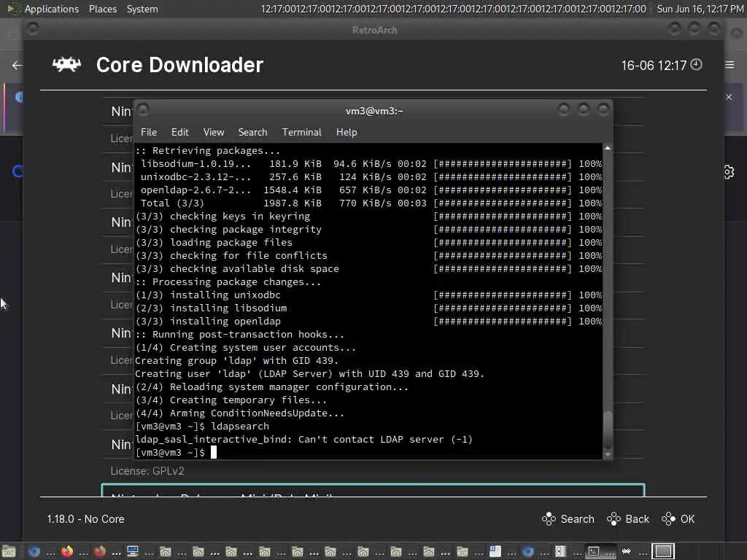747x560 pixels.
Task: Click the RetroArch invader icon in taskbar
Action: coord(627,551)
